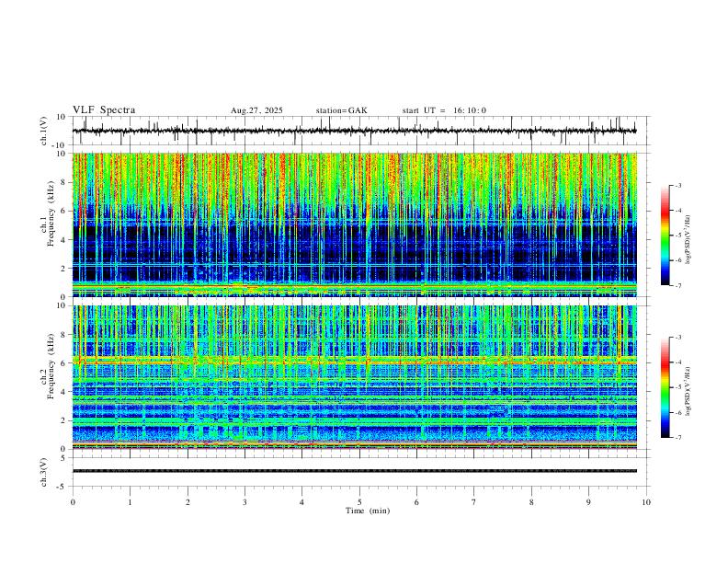This screenshot has height=563, width=728.
Task: Click time axis tick label '3'
Action: pos(245,502)
